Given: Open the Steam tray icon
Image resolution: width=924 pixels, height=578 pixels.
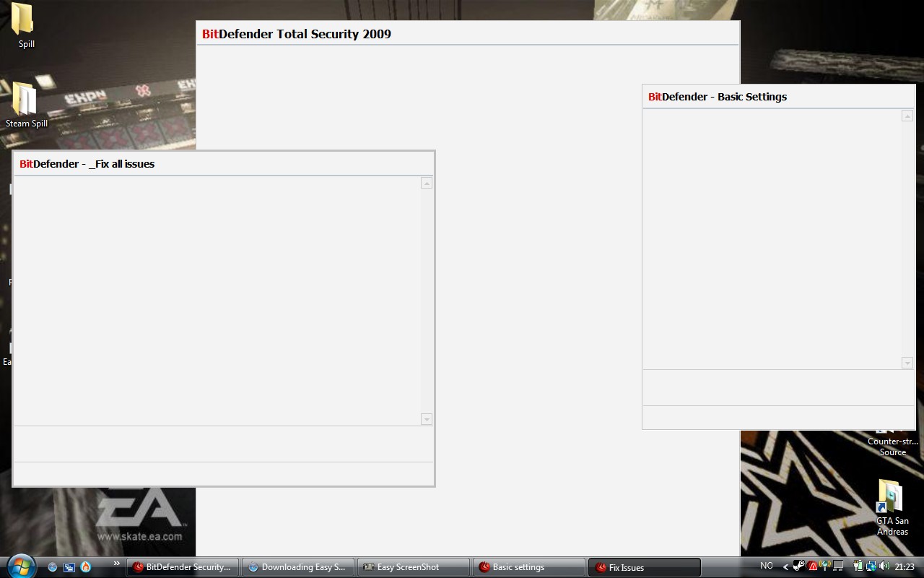Looking at the screenshot, I should 798,566.
